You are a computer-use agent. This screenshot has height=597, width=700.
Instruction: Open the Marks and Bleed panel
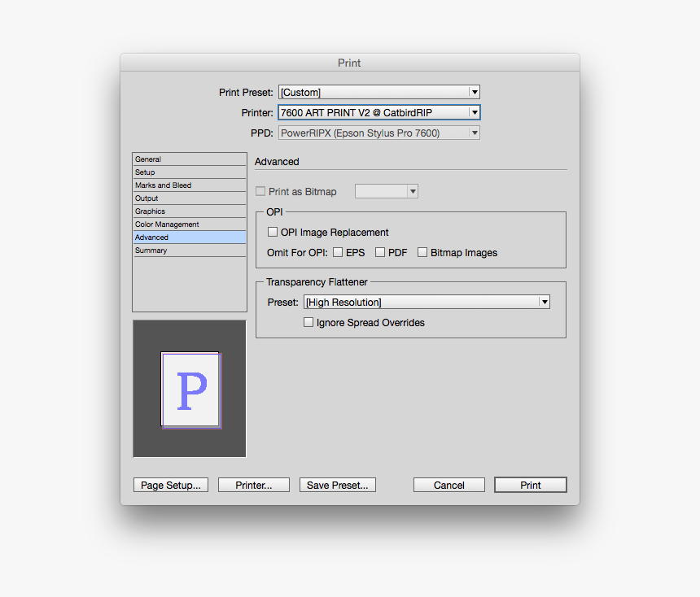pyautogui.click(x=190, y=185)
